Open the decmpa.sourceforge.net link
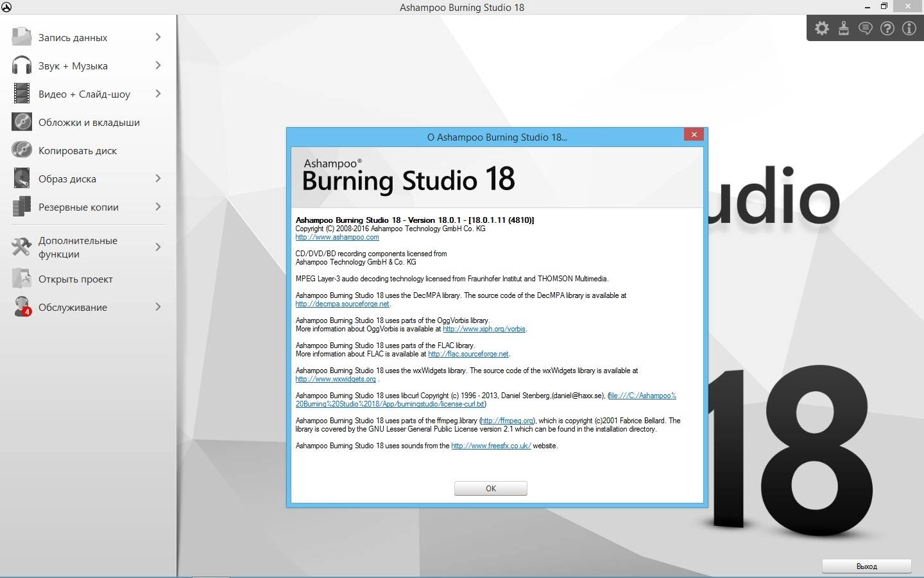 tap(342, 304)
